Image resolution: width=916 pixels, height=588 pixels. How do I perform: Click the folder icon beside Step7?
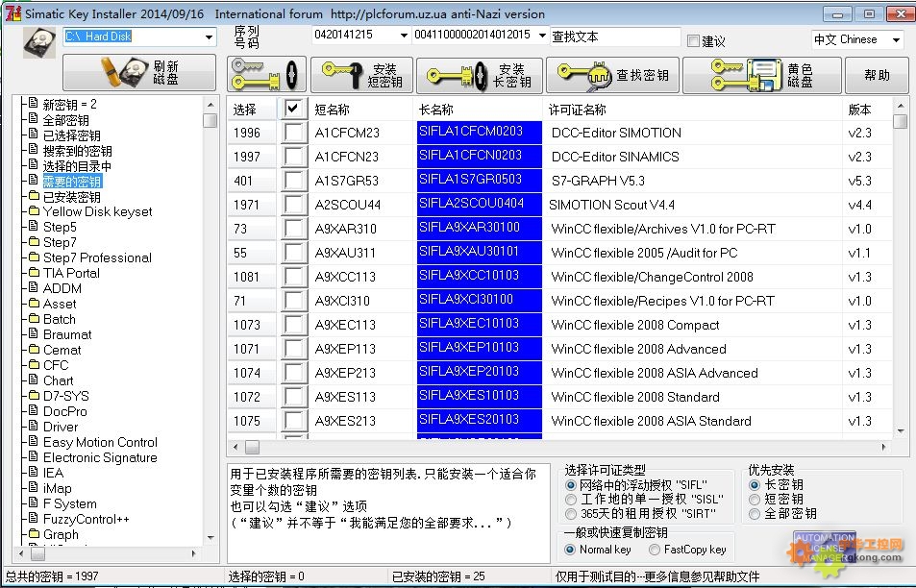pos(34,241)
